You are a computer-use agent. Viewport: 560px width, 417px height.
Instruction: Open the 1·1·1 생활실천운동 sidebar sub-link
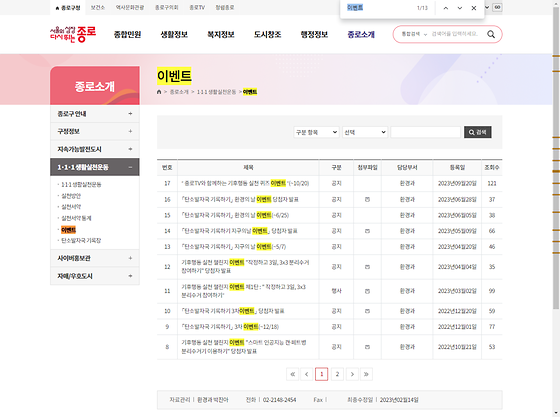[81, 185]
